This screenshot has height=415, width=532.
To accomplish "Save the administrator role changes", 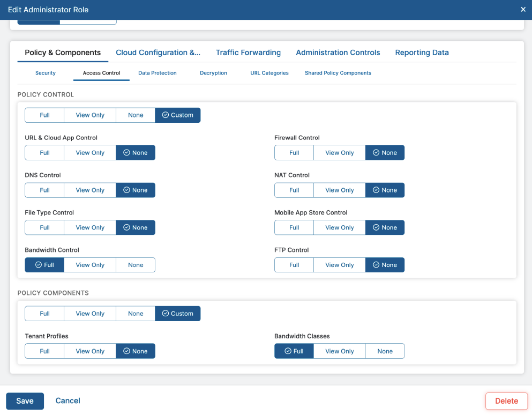I will tap(25, 401).
